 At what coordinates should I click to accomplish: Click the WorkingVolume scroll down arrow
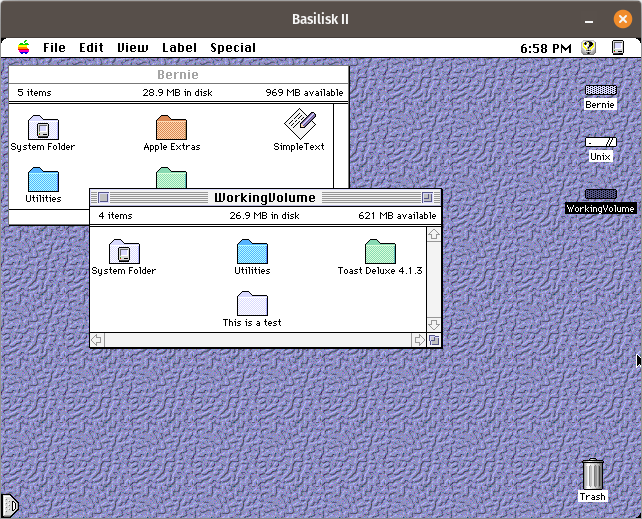pos(434,325)
